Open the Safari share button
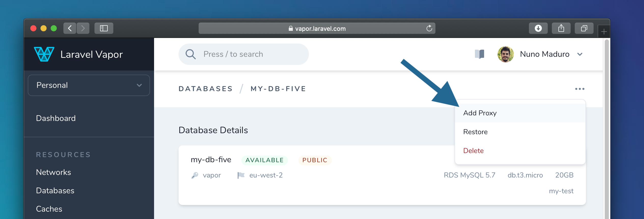Image resolution: width=644 pixels, height=219 pixels. [x=561, y=28]
